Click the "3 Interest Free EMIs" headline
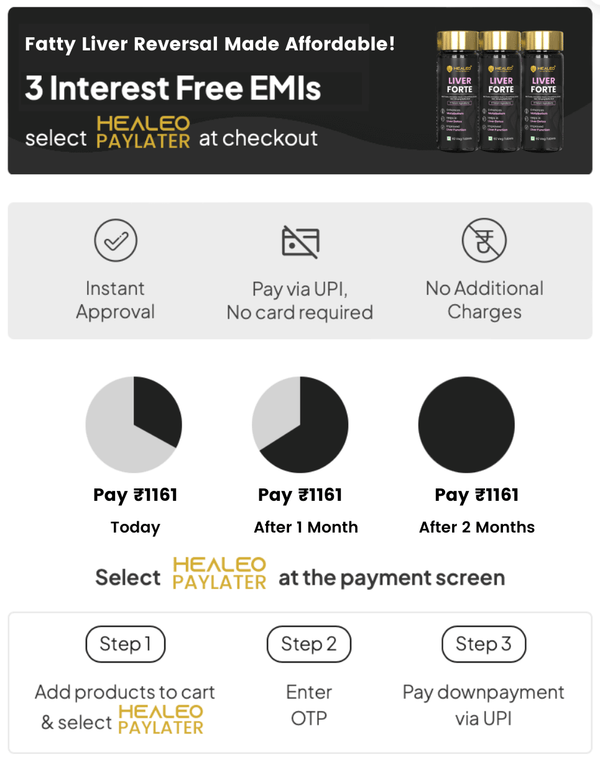 173,89
